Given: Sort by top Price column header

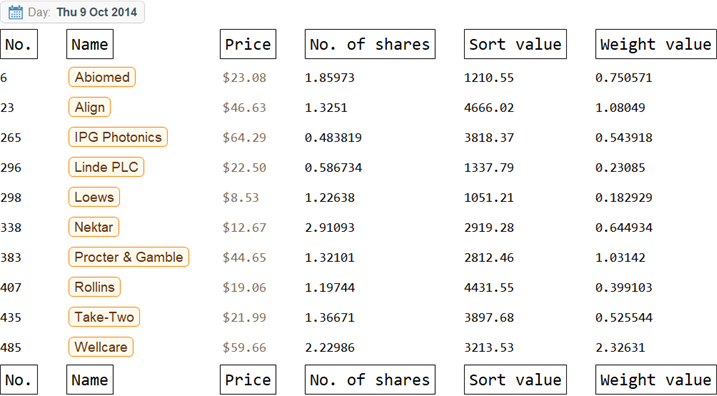Looking at the screenshot, I should 248,44.
